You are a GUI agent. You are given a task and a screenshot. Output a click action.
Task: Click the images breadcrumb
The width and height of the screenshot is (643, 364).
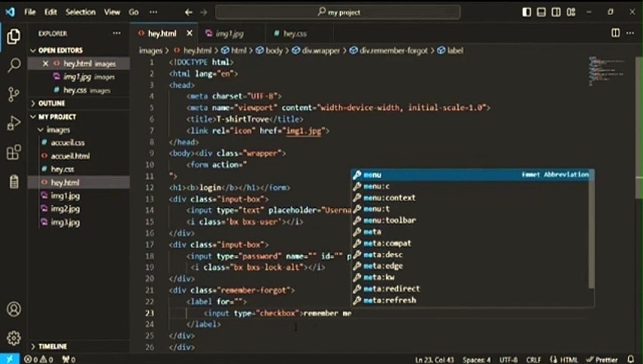(x=150, y=51)
